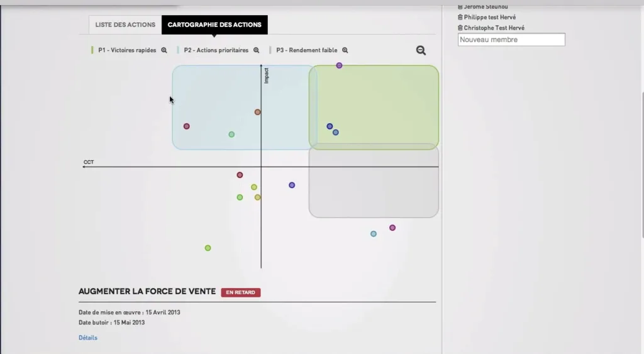This screenshot has height=354, width=644.
Task: Select the purple dot at top of chart
Action: pyautogui.click(x=339, y=65)
